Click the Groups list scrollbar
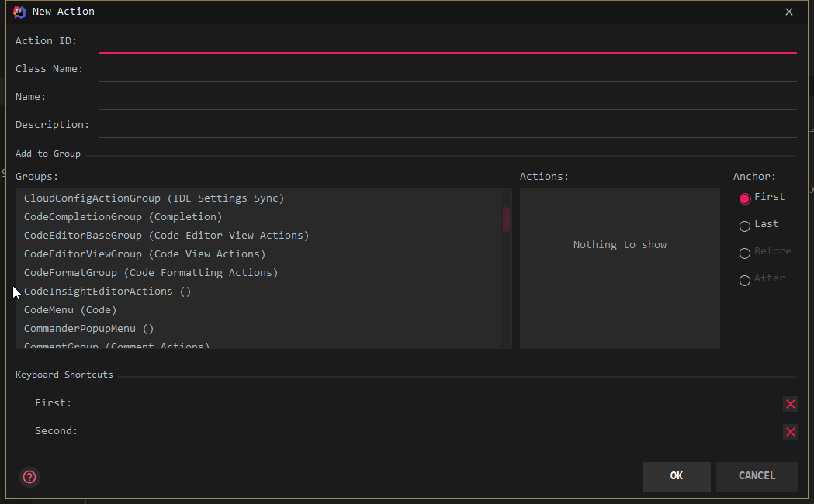The height and width of the screenshot is (504, 814). [507, 219]
